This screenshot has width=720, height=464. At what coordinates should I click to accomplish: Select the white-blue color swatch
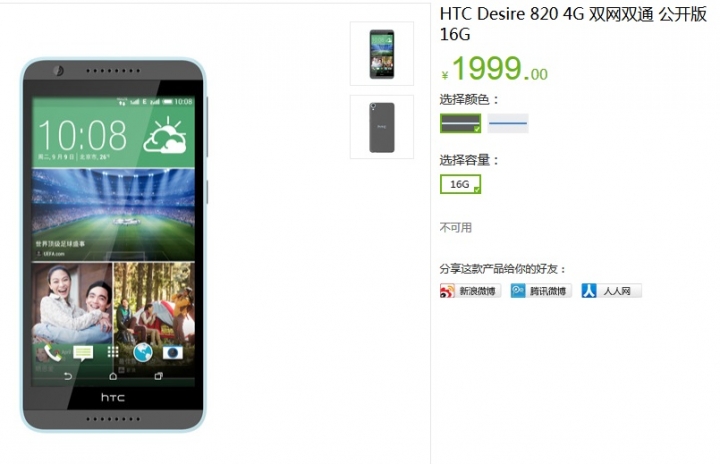pyautogui.click(x=508, y=123)
